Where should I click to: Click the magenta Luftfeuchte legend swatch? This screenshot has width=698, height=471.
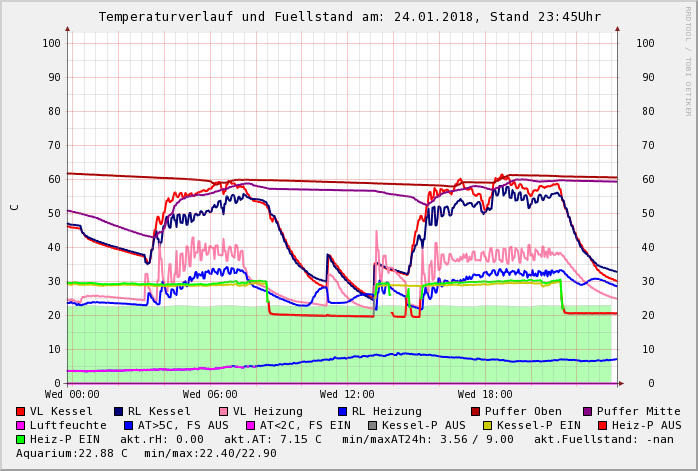pos(20,425)
